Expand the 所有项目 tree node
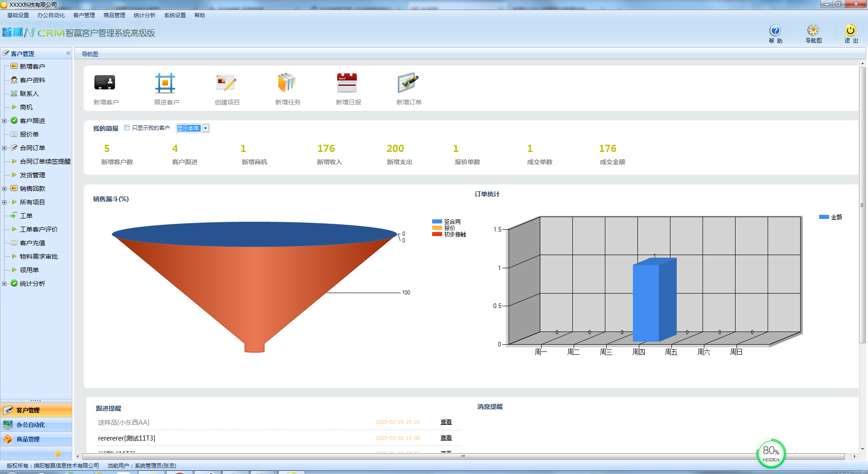868x474 pixels. [5, 202]
